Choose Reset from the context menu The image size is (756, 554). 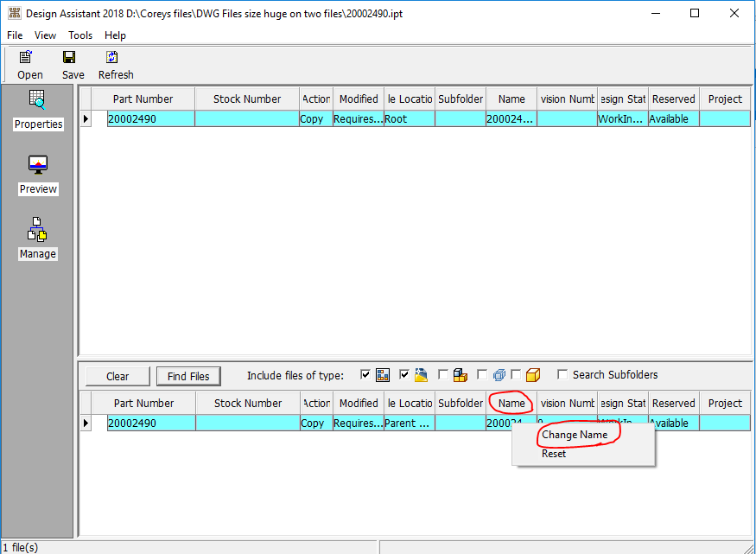click(553, 453)
